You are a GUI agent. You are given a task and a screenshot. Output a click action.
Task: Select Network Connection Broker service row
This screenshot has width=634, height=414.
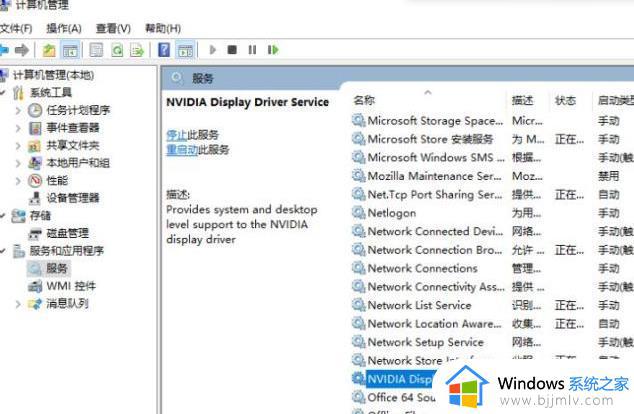click(x=492, y=250)
